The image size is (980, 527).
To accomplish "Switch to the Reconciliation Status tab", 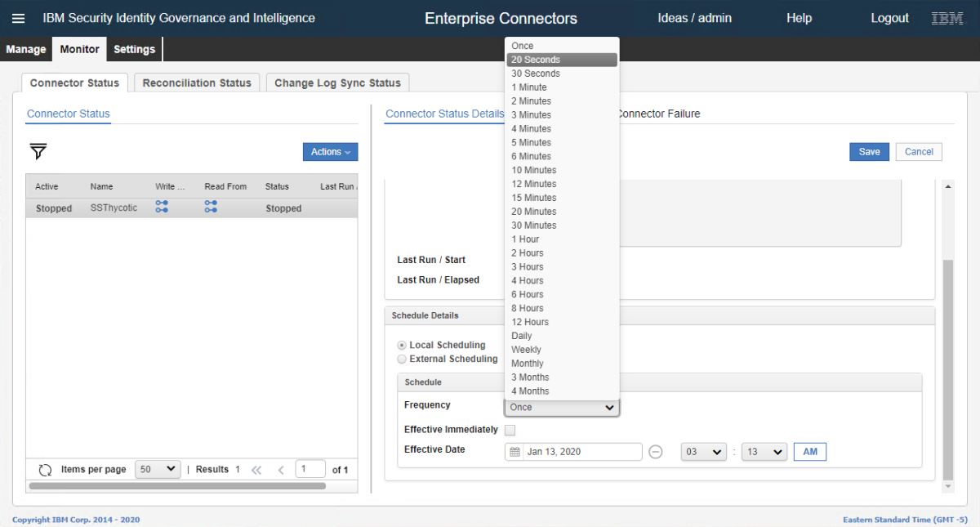I will click(x=197, y=83).
